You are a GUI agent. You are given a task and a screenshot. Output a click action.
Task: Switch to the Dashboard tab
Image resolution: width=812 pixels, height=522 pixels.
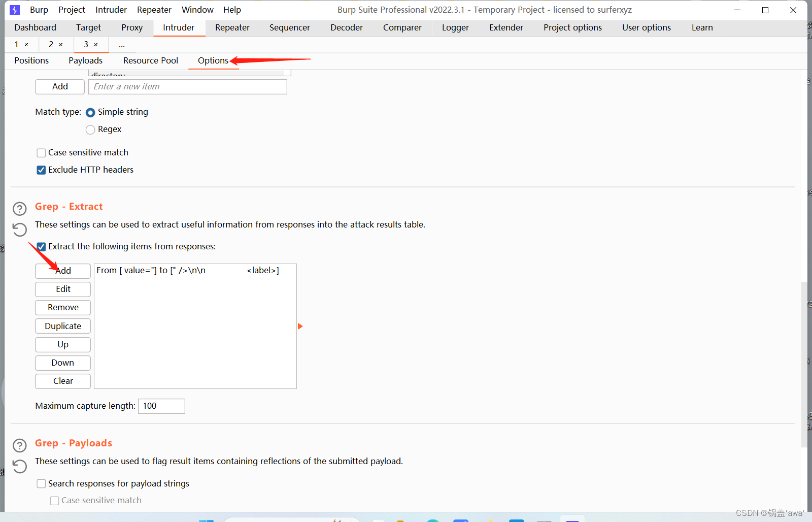(x=35, y=27)
